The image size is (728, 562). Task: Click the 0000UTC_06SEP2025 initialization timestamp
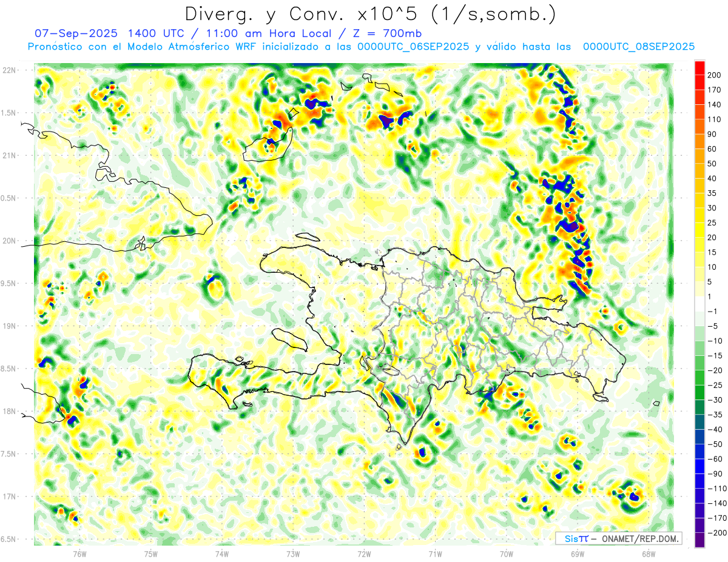(x=413, y=47)
